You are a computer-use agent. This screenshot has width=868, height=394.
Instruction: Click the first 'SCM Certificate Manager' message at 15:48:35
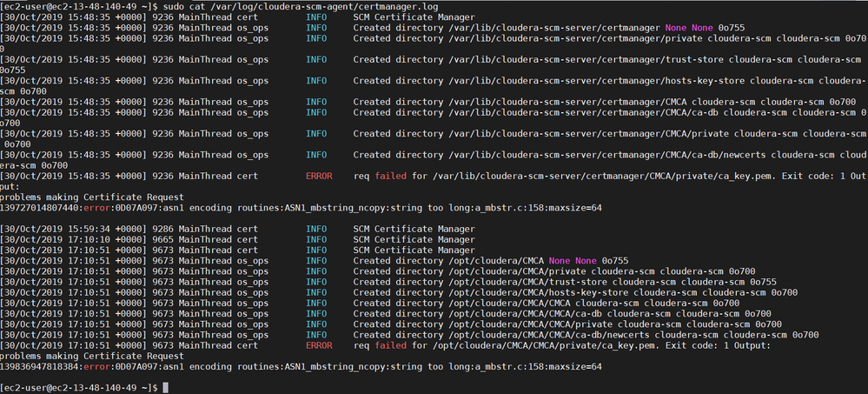pos(414,17)
